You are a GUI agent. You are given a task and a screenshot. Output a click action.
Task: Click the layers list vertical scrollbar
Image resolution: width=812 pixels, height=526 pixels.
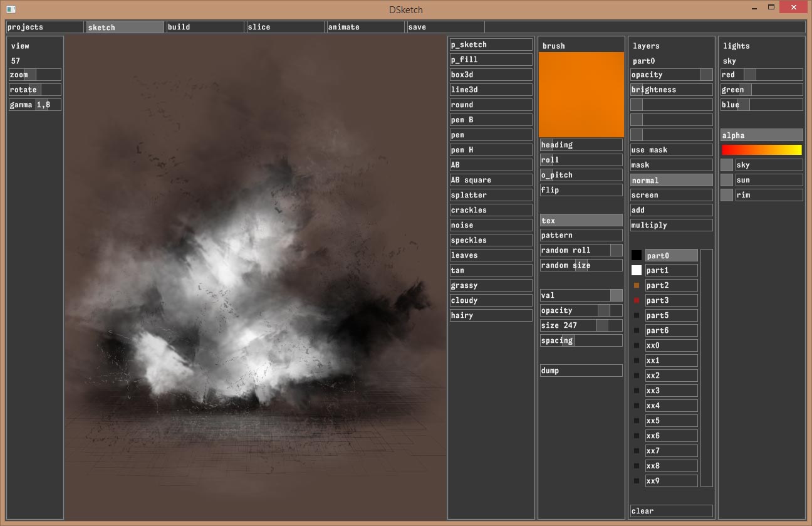(707, 367)
